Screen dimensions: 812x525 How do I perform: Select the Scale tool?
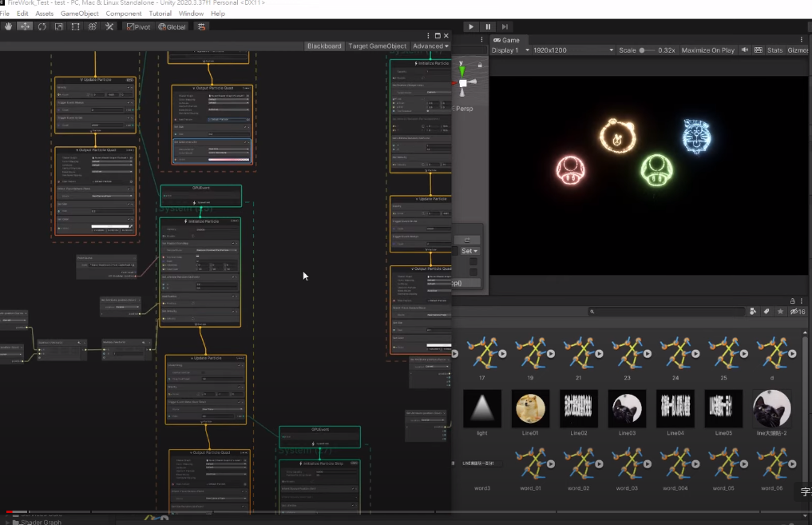coord(57,26)
